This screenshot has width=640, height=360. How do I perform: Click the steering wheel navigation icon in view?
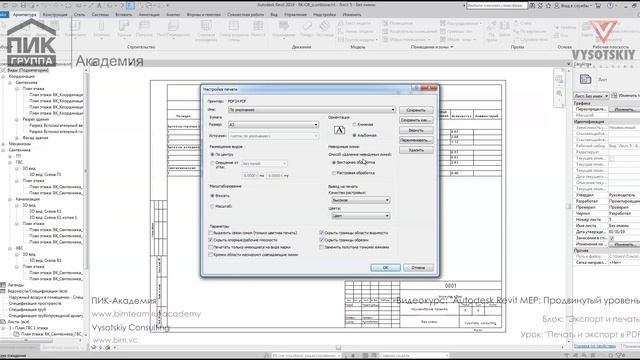(559, 79)
